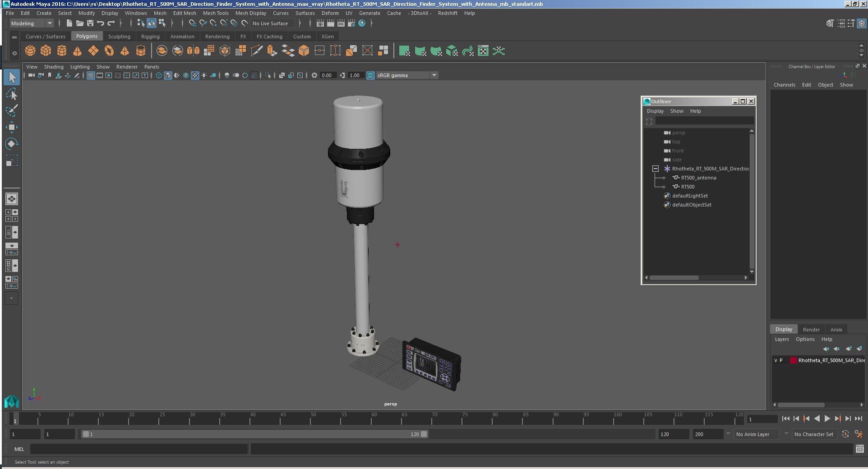Click the range slider bar
Image resolution: width=868 pixels, height=469 pixels.
pyautogui.click(x=255, y=434)
